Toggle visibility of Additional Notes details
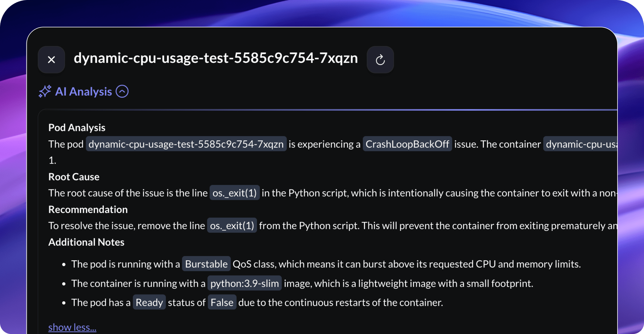The image size is (644, 334). (86, 242)
